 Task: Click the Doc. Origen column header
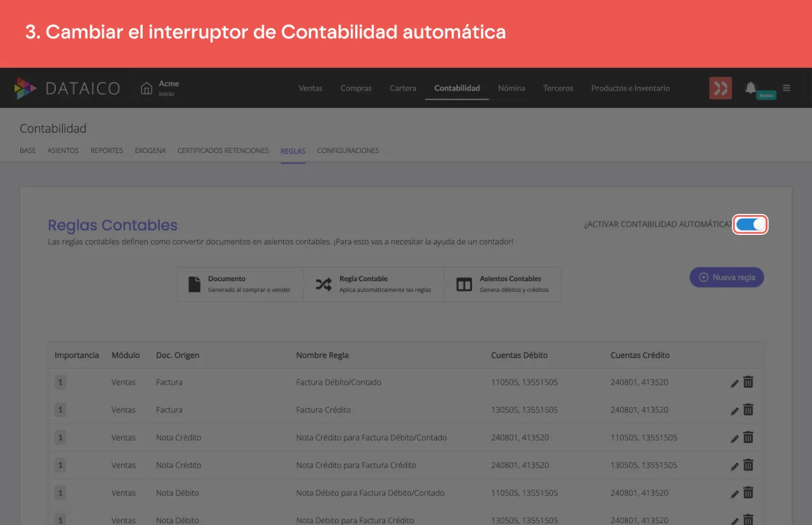(x=178, y=356)
